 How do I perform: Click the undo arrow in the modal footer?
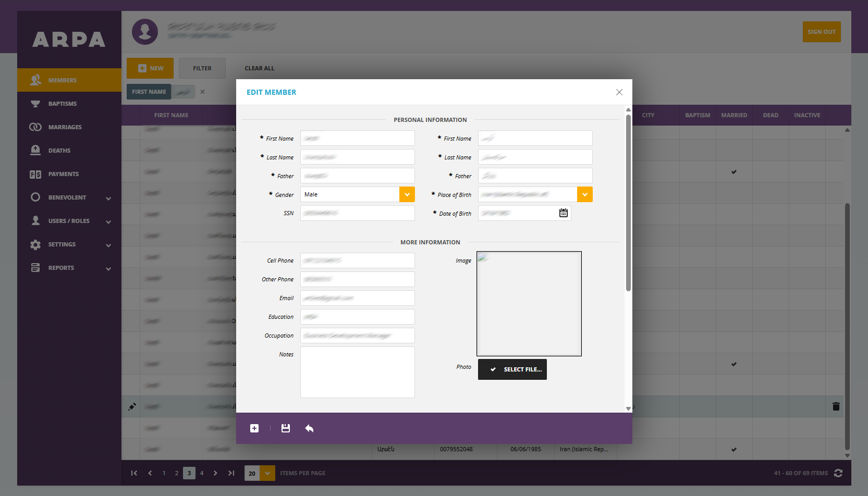[309, 428]
